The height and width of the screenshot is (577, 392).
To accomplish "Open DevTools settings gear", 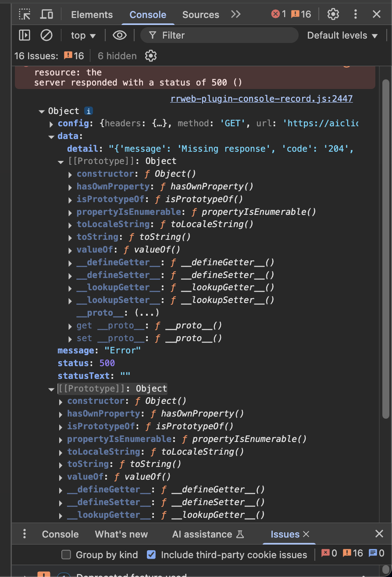I will (x=333, y=14).
